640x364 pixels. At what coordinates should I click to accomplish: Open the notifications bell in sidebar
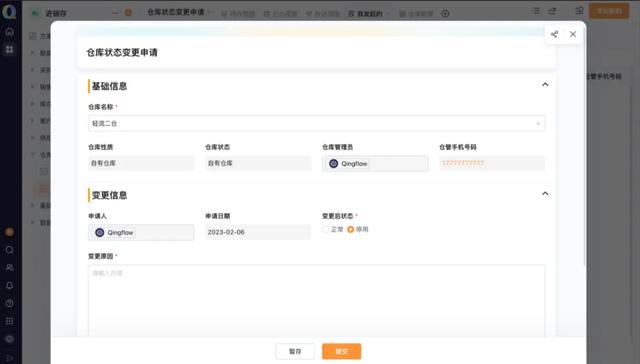point(9,286)
